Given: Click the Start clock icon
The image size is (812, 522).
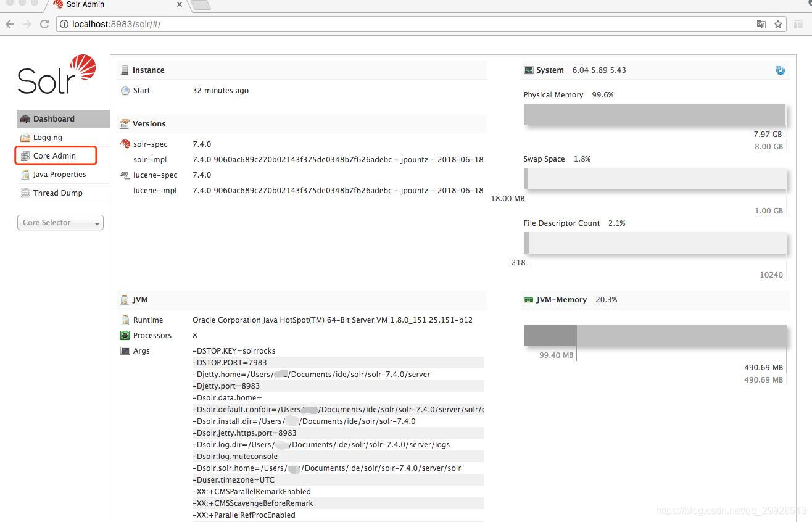Looking at the screenshot, I should point(125,91).
